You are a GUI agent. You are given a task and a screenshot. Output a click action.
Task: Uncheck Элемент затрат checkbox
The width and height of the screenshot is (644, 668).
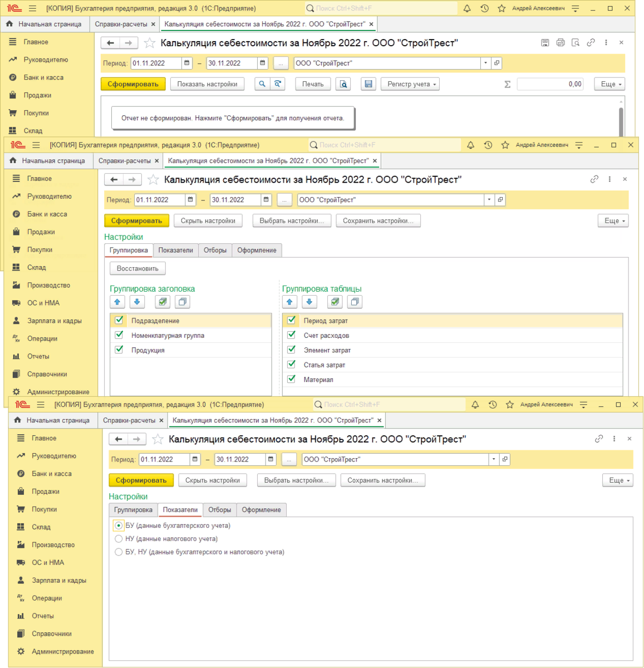(291, 350)
